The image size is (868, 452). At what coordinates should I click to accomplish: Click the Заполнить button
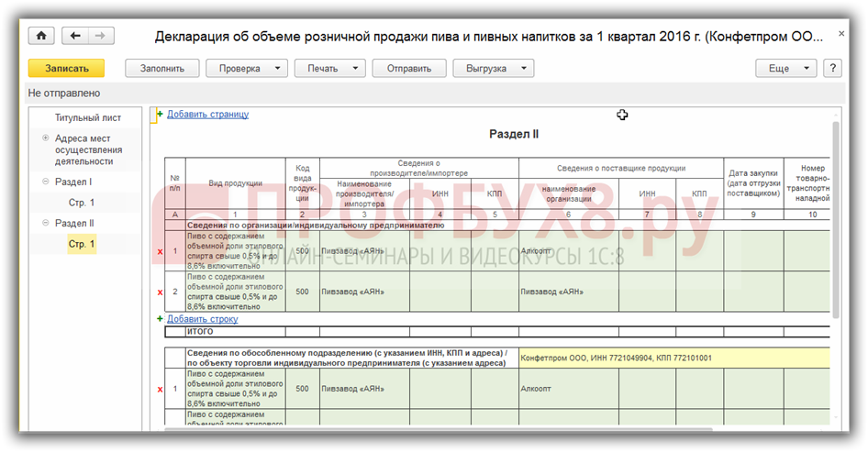coord(161,68)
